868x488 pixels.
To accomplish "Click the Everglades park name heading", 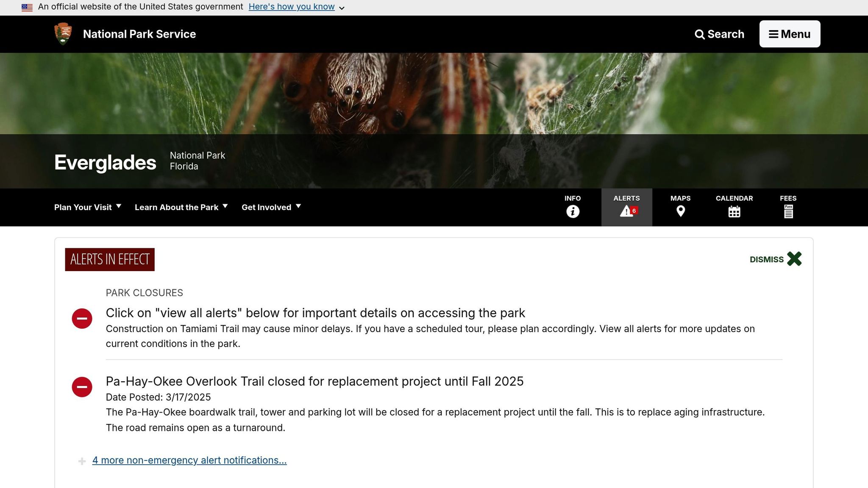I will click(x=105, y=162).
